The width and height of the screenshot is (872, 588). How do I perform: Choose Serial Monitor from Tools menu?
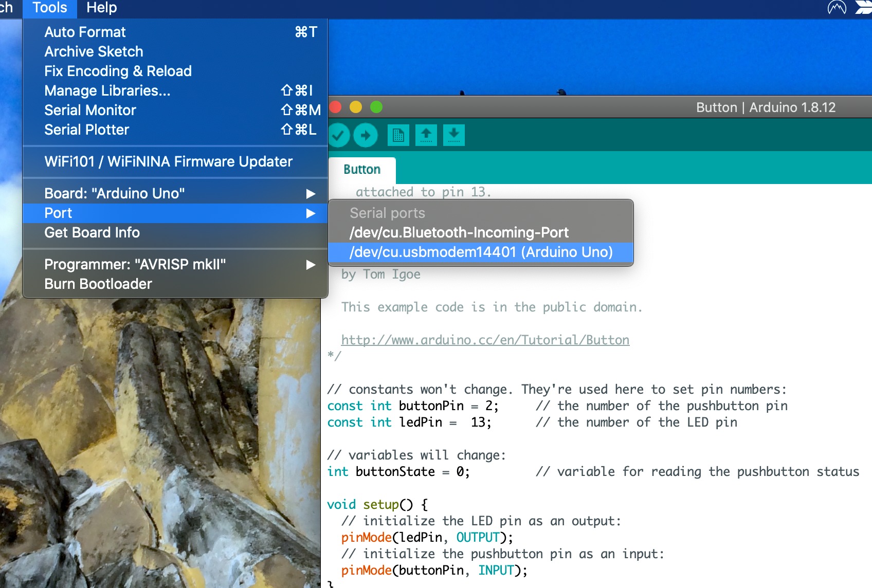pos(90,111)
